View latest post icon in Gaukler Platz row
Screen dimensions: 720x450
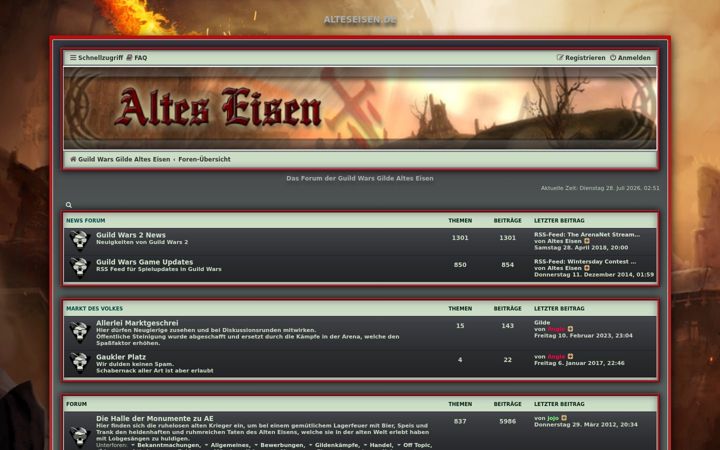tap(570, 356)
